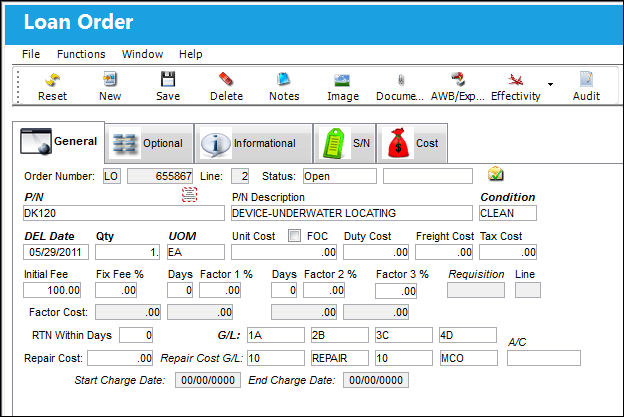This screenshot has width=624, height=417.
Task: Select the General tab
Action: pos(59,142)
